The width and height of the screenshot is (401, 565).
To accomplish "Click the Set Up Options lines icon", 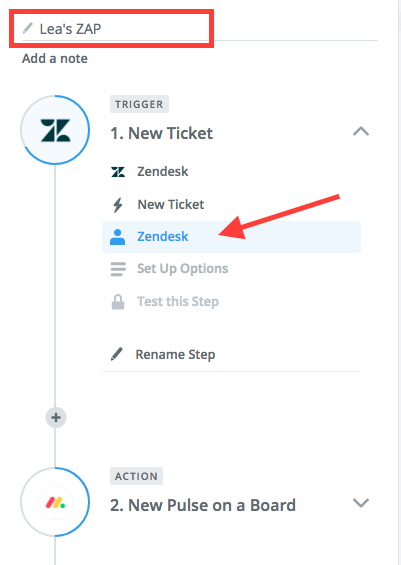I will (x=118, y=269).
